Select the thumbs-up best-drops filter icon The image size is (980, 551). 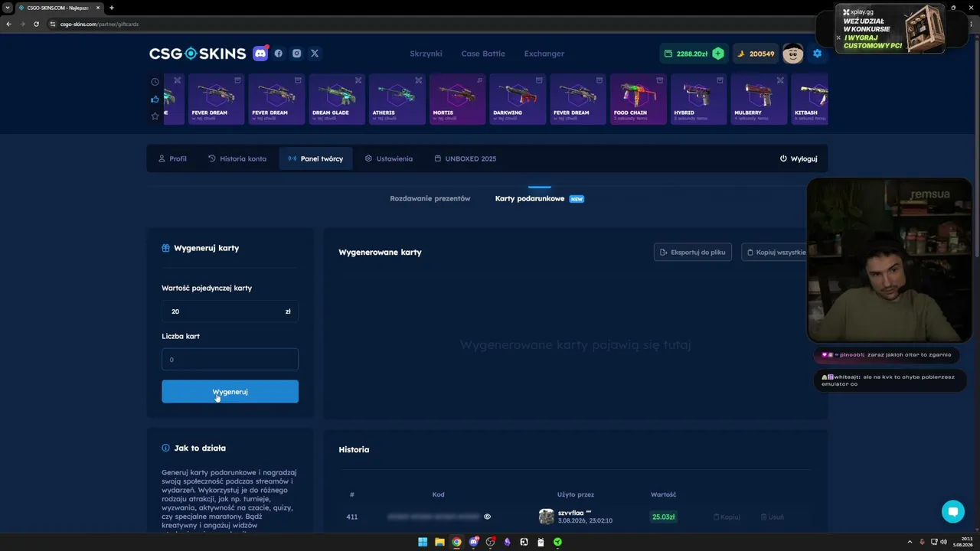tap(155, 99)
